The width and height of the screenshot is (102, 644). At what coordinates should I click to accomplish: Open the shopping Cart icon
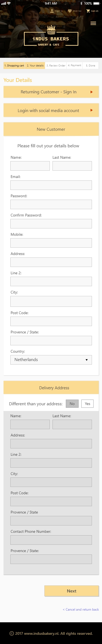tap(88, 11)
